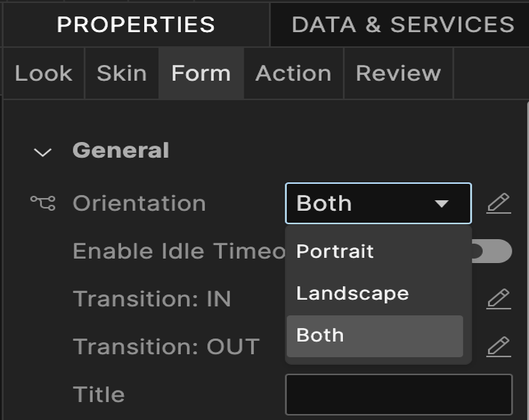Viewport: 529px width, 420px height.
Task: Select the Form tab
Action: 201,73
